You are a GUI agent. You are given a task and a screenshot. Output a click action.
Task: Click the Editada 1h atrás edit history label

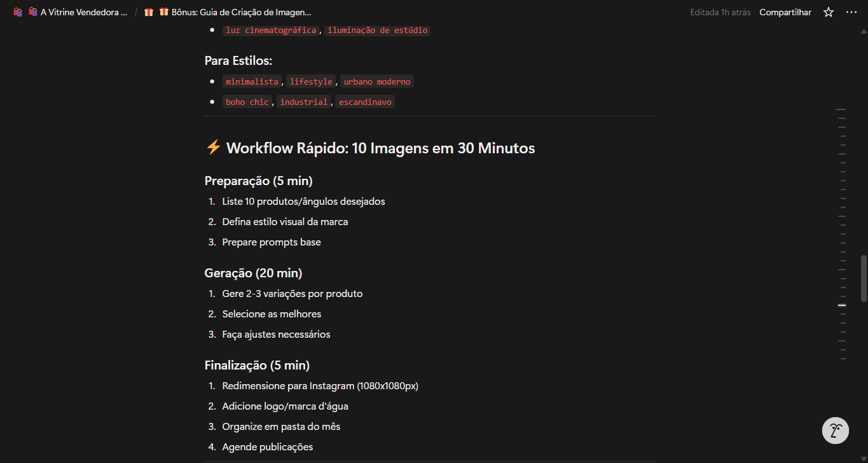tap(720, 11)
